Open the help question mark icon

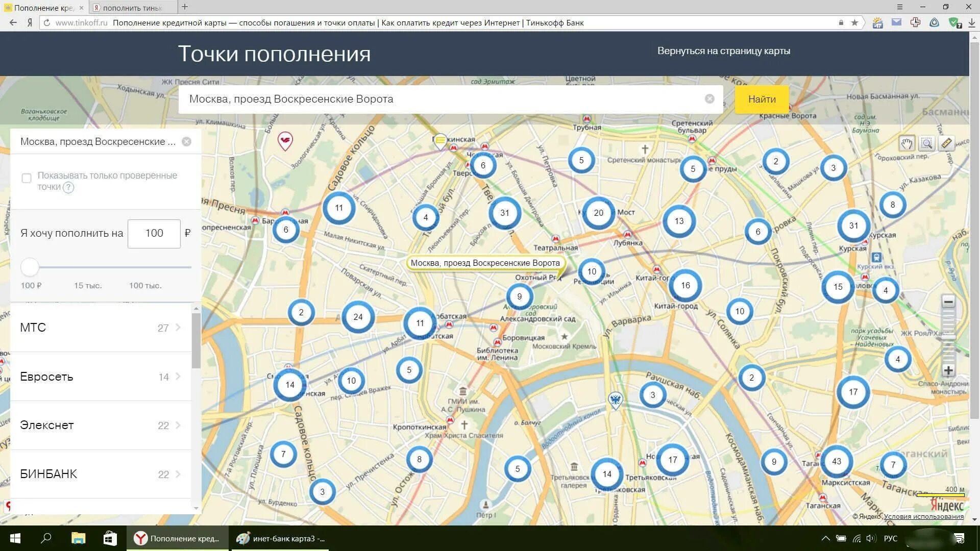click(x=68, y=187)
